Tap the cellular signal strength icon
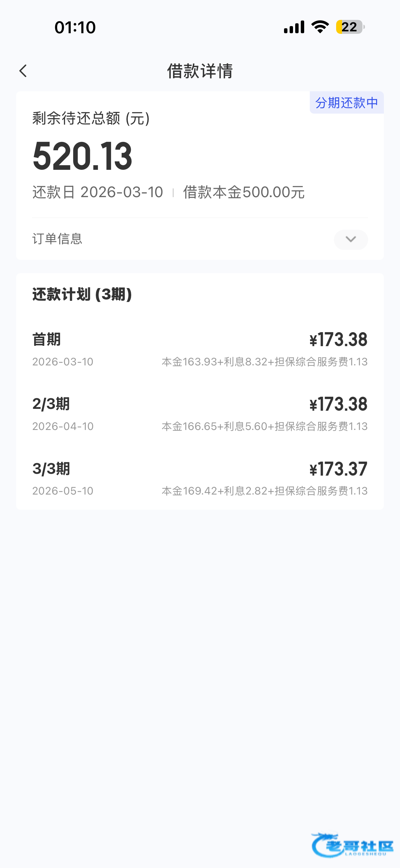The width and height of the screenshot is (400, 868). click(294, 27)
